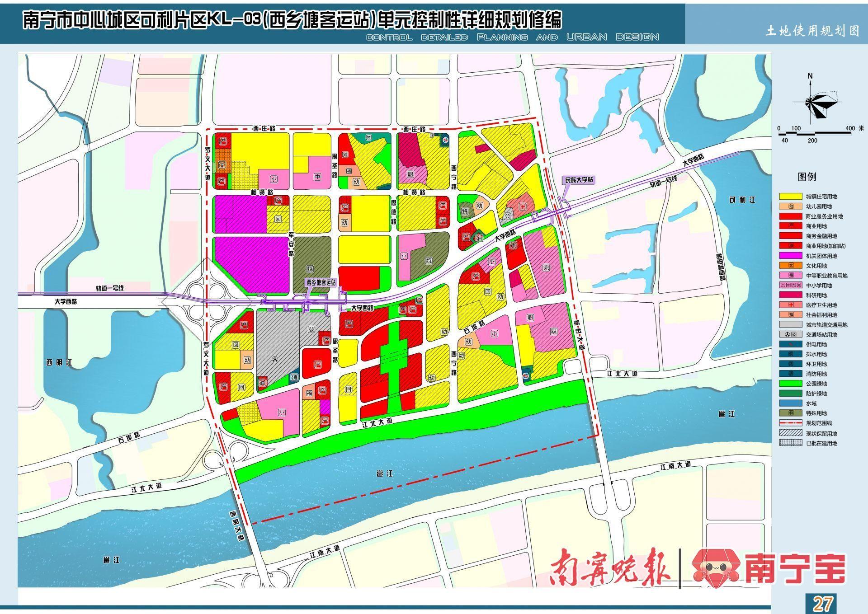Click the 南宁晚报 calligraphy logo
This screenshot has width=868, height=614.
[610, 567]
